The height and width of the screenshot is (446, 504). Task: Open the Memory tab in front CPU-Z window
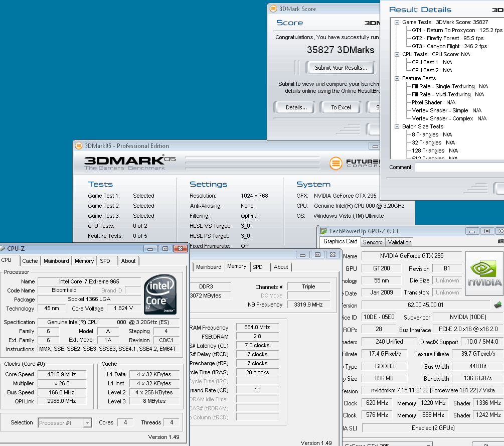[x=84, y=261]
